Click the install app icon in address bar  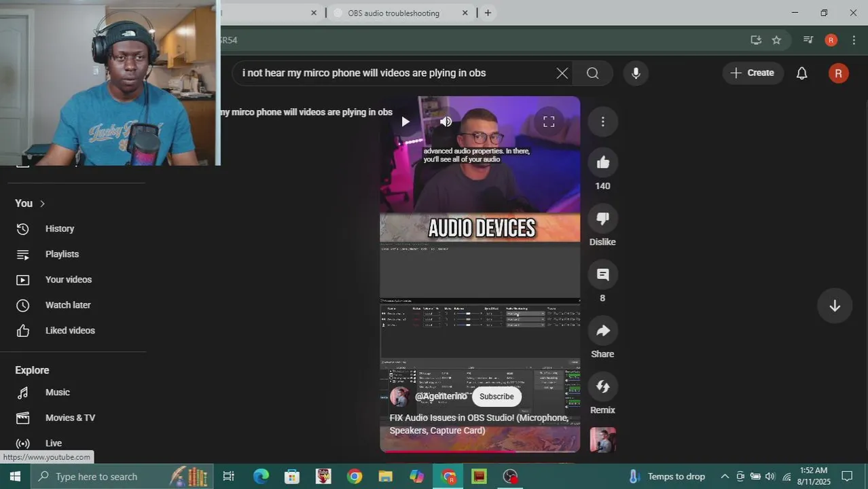(756, 40)
